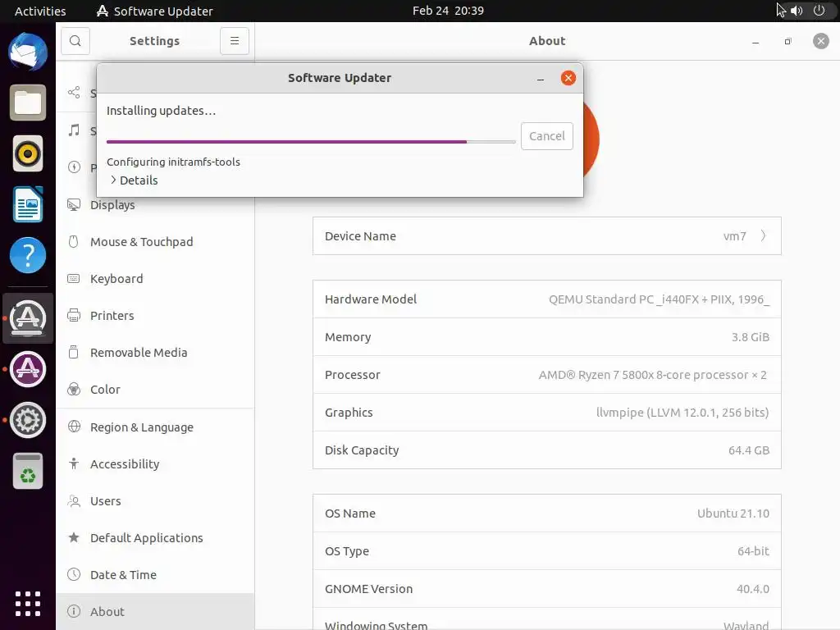Click the Processor value AMD Ryzen 7

pyautogui.click(x=652, y=375)
